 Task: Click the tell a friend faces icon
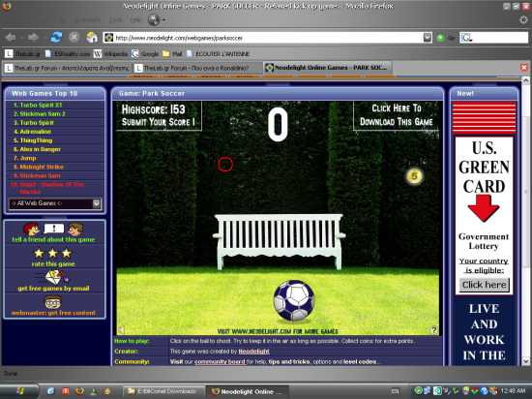click(53, 230)
